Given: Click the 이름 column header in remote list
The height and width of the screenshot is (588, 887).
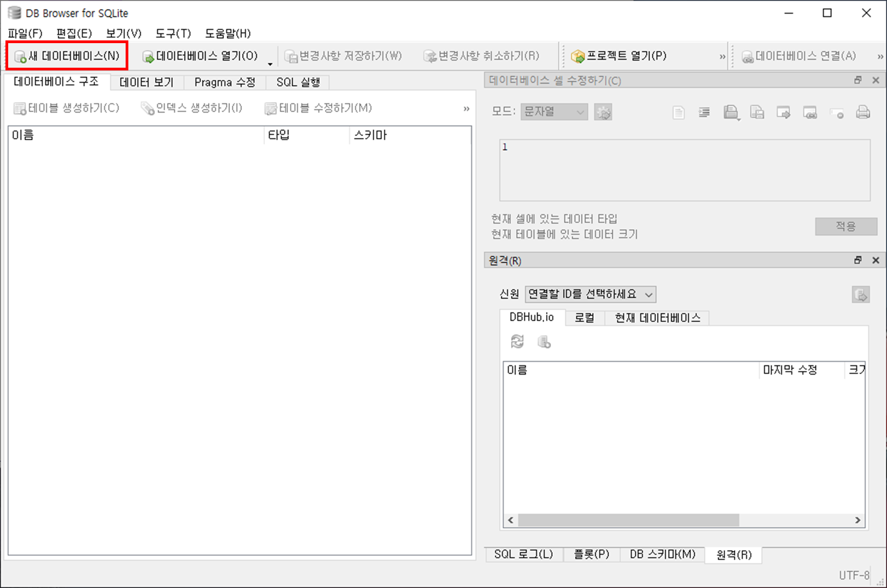Looking at the screenshot, I should click(x=631, y=370).
